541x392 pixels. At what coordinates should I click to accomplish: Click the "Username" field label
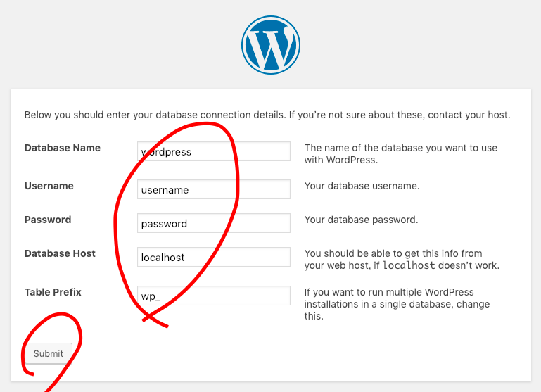(49, 186)
